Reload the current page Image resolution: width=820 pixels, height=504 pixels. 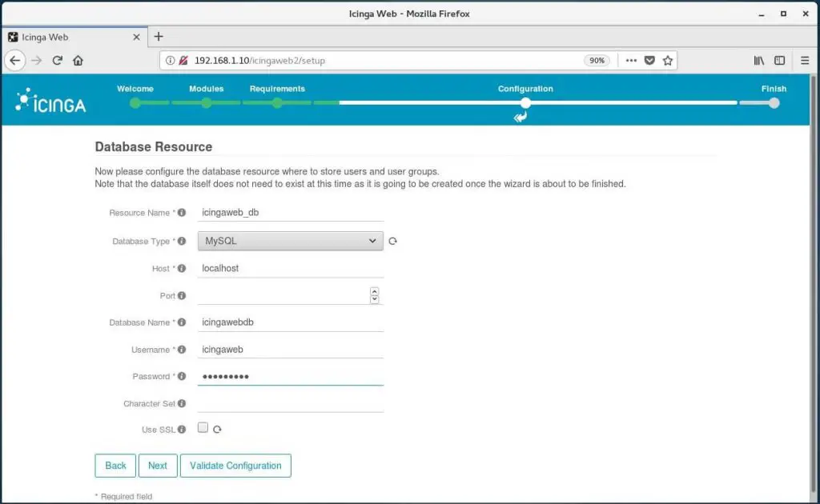click(58, 61)
